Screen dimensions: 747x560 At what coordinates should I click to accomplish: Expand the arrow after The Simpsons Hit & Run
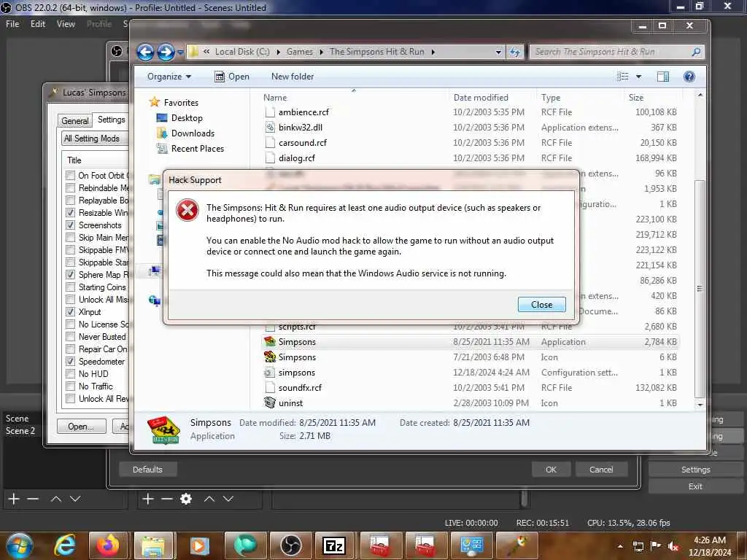click(433, 52)
